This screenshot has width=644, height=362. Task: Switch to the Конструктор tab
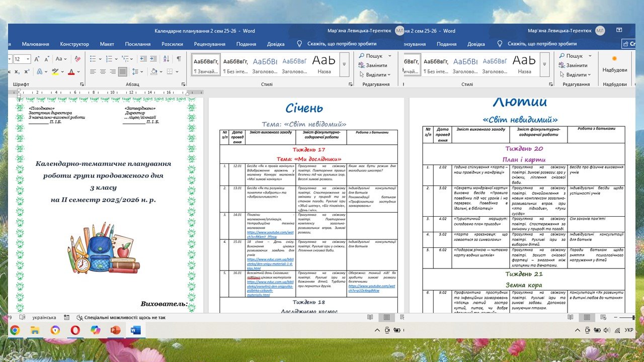(74, 44)
